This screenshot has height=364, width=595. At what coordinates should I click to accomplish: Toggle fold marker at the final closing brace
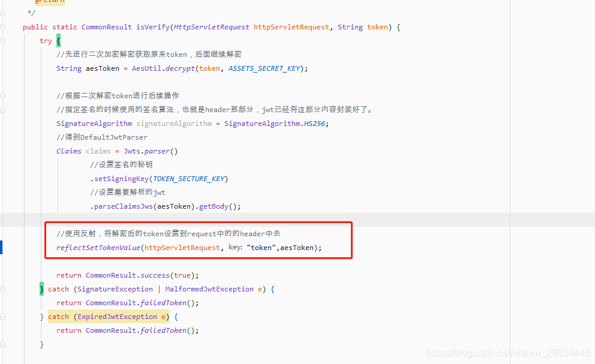2,344
